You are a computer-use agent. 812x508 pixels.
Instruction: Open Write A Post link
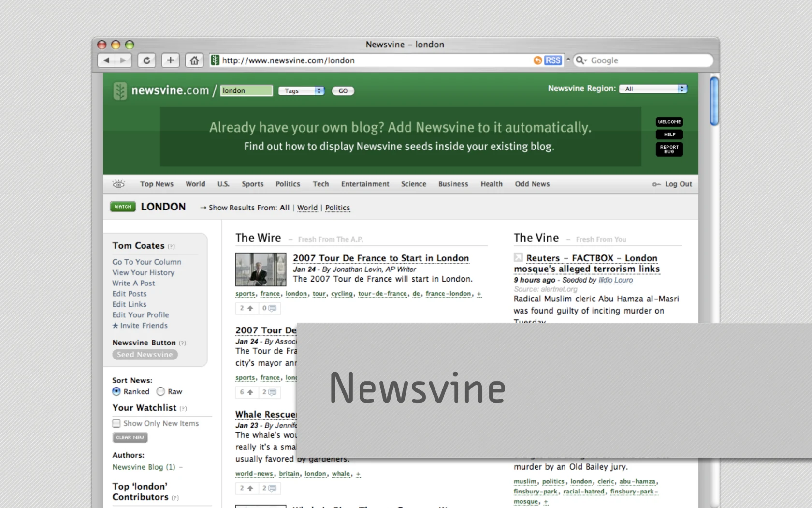click(134, 283)
